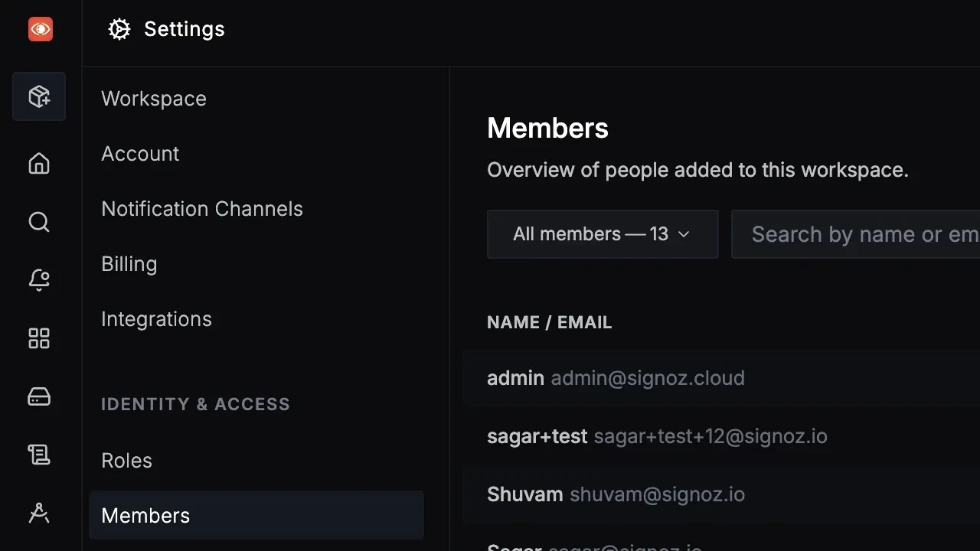Viewport: 980px width, 551px height.
Task: Focus the Search by name or email field
Action: 855,234
